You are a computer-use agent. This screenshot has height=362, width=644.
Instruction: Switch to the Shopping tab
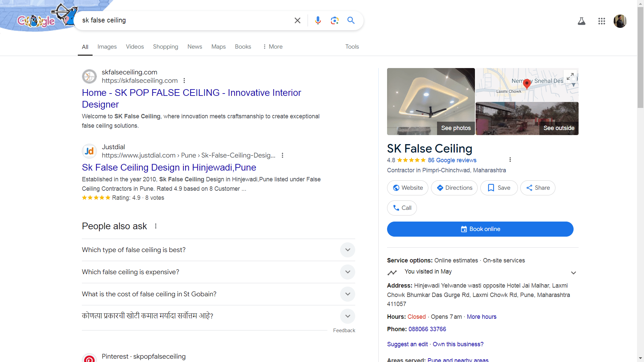tap(165, 47)
